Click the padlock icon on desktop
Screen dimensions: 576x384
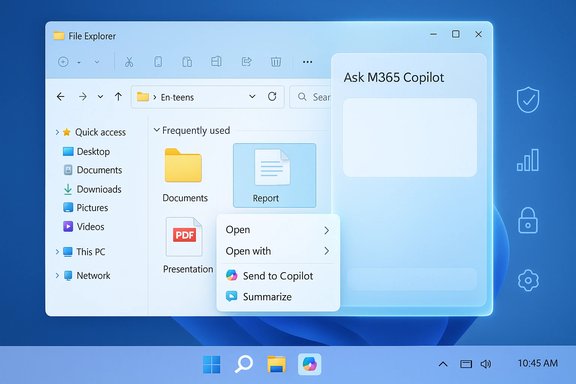tap(528, 220)
